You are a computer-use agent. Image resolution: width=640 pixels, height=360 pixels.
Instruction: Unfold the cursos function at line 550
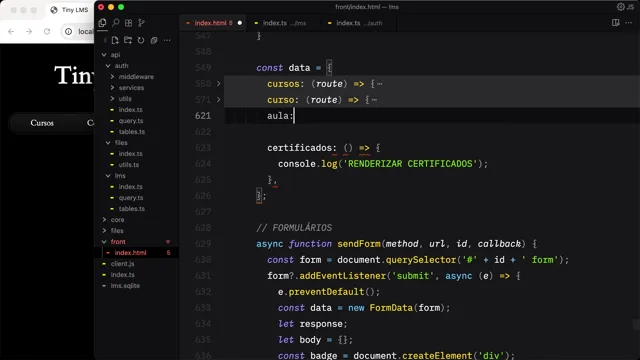tap(218, 84)
